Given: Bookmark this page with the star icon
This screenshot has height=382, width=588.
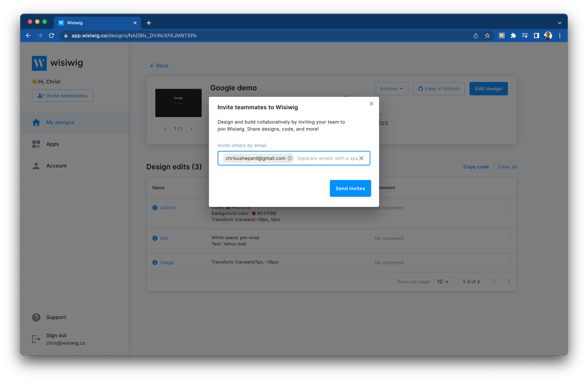Looking at the screenshot, I should click(487, 36).
